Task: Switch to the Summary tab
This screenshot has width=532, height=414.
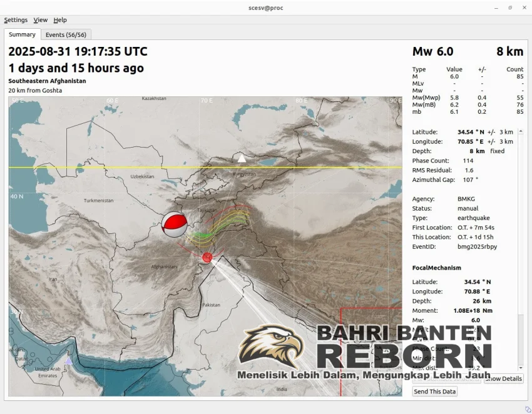Action: coord(22,34)
